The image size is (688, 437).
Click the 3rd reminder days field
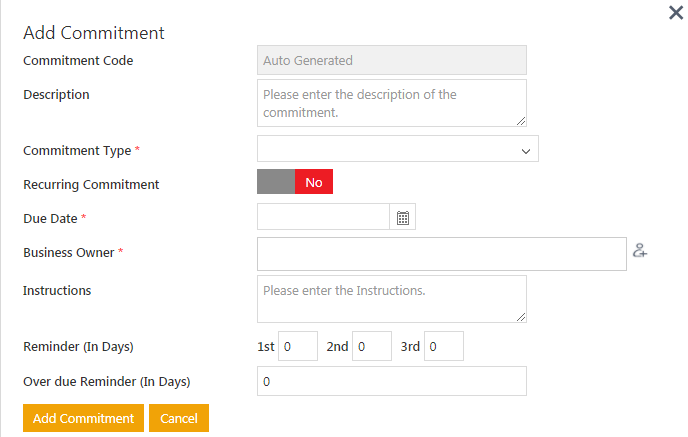444,347
